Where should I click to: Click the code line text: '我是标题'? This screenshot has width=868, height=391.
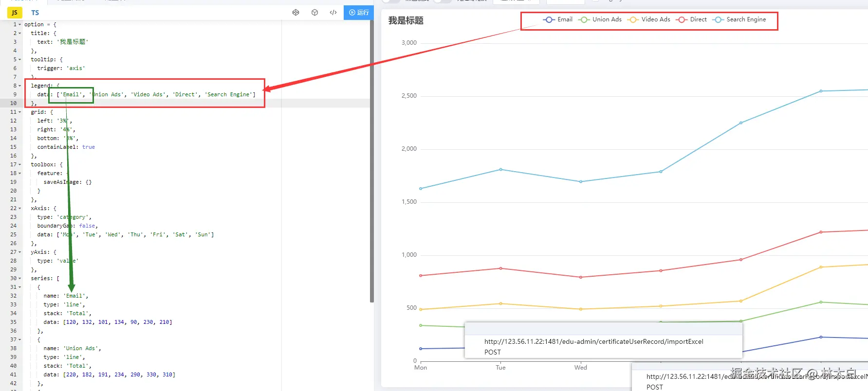pyautogui.click(x=63, y=42)
